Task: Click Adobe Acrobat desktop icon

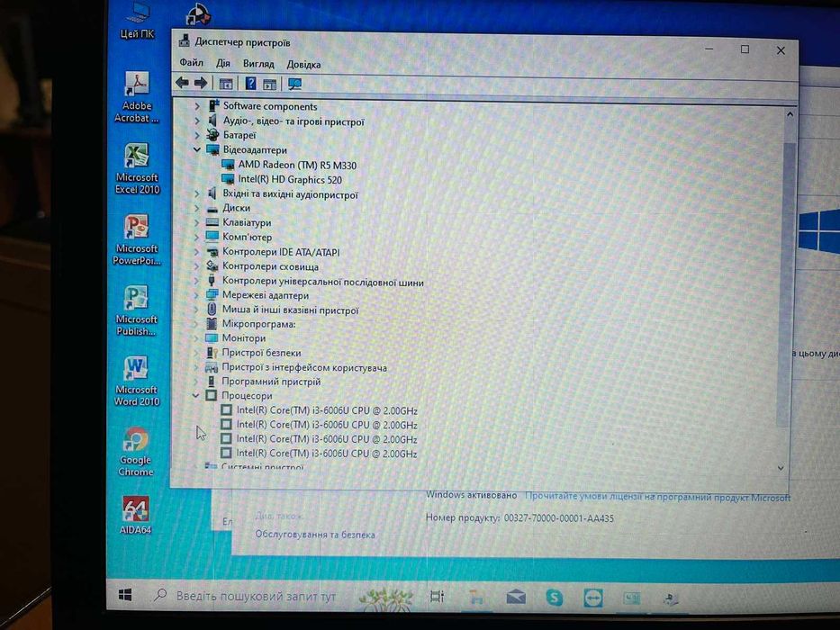Action: [137, 97]
